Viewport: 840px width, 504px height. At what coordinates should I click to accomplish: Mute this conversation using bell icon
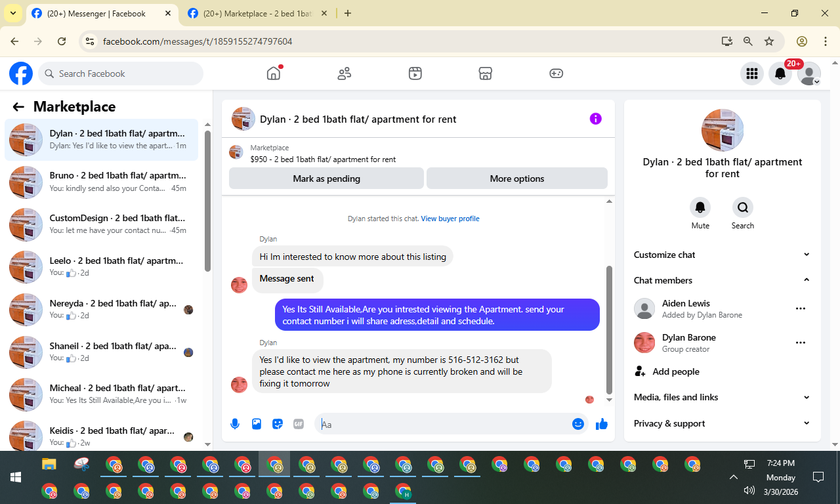point(700,207)
